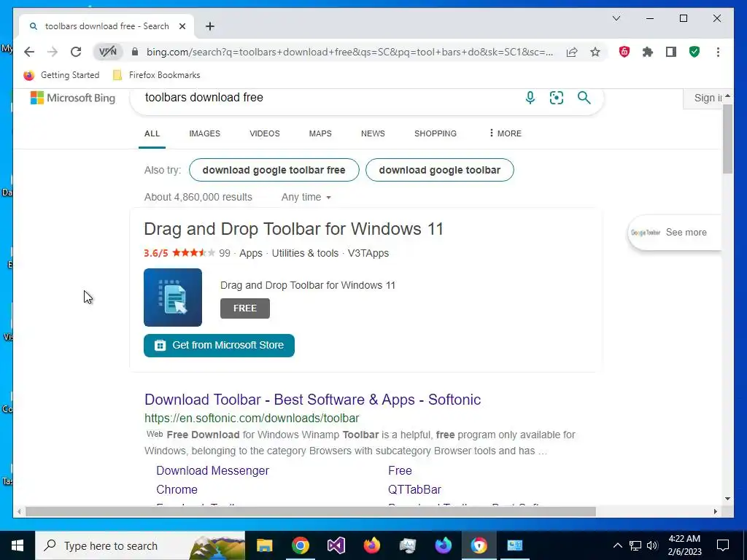
Task: Toggle the VPN badge in address bar
Action: 108,52
